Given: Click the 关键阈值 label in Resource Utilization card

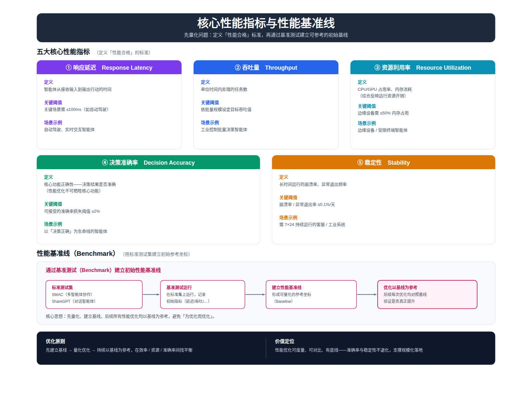Looking at the screenshot, I should pyautogui.click(x=367, y=106).
